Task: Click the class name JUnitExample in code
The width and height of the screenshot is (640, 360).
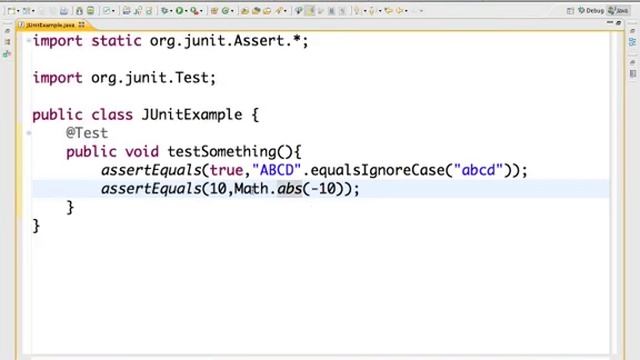Action: (192, 115)
